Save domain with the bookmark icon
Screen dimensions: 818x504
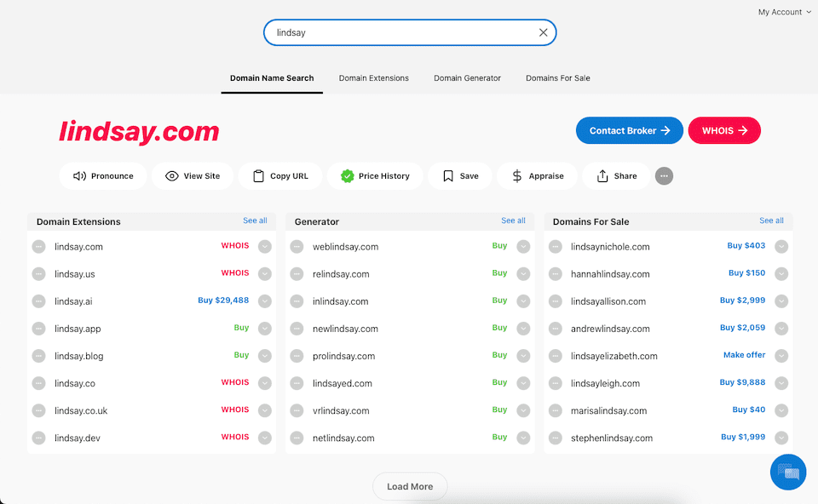[x=448, y=176]
